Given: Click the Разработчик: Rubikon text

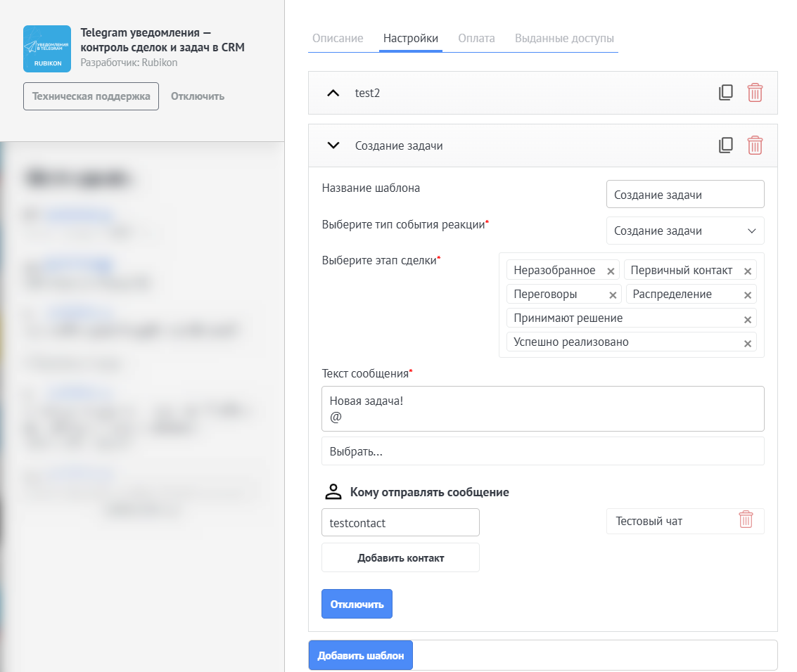Looking at the screenshot, I should 129,63.
